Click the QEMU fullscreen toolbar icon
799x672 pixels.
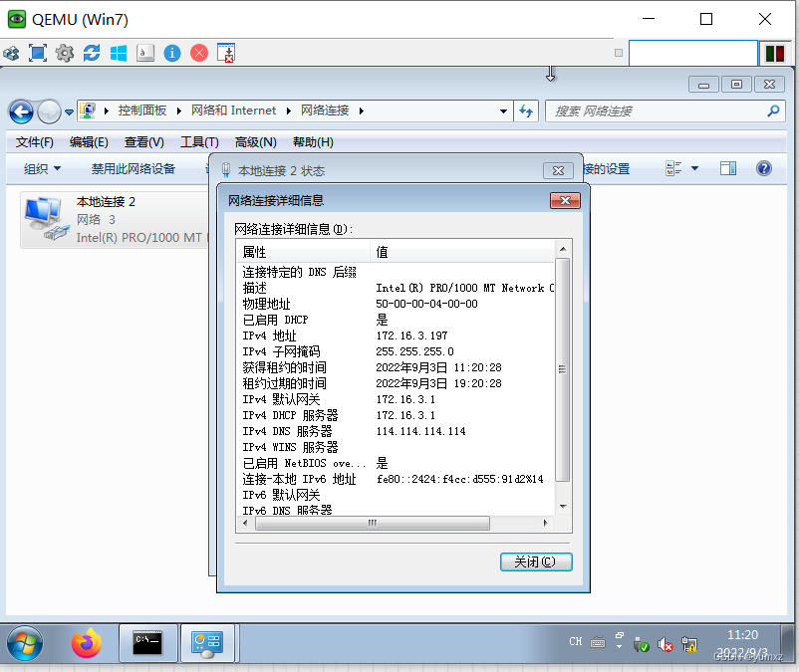[x=37, y=52]
